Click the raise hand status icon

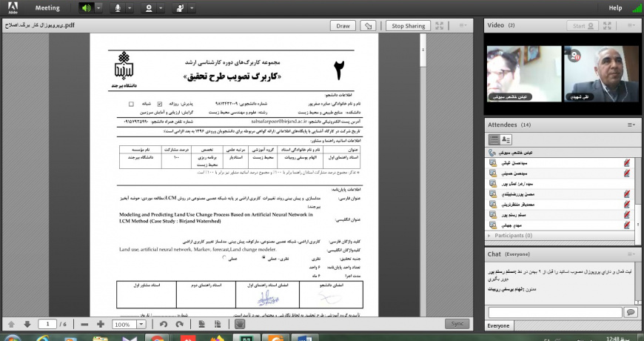179,8
